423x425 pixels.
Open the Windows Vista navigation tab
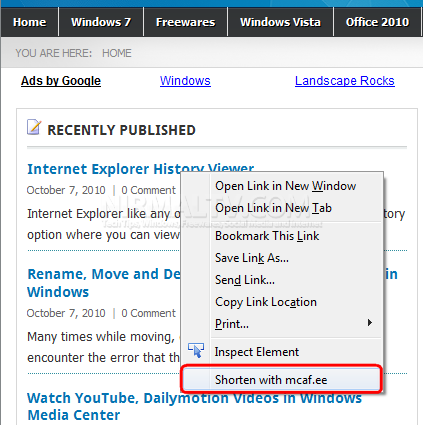(280, 22)
